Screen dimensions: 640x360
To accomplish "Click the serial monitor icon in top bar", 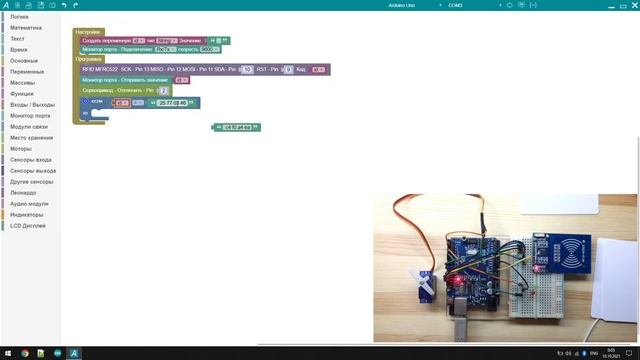I will click(x=521, y=5).
